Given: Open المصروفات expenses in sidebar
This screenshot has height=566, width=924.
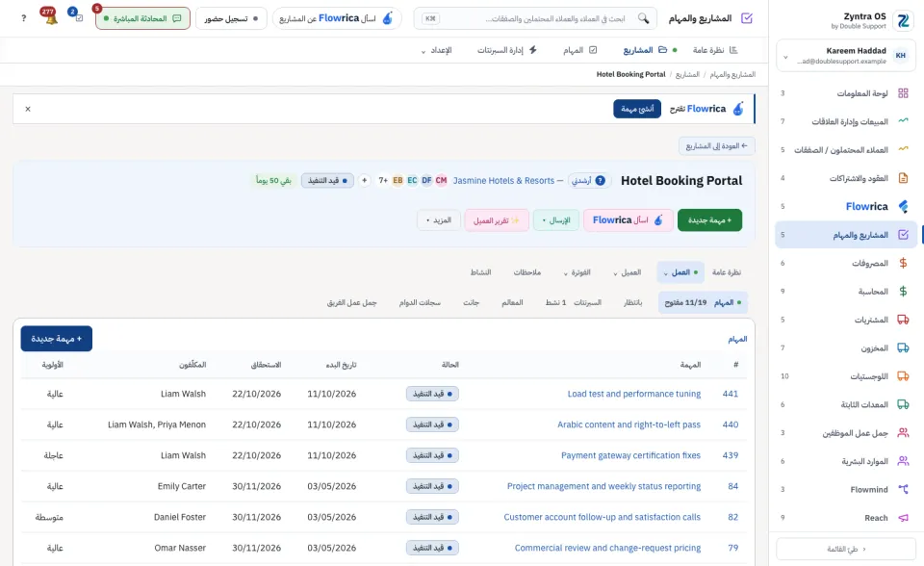Looking at the screenshot, I should point(846,263).
